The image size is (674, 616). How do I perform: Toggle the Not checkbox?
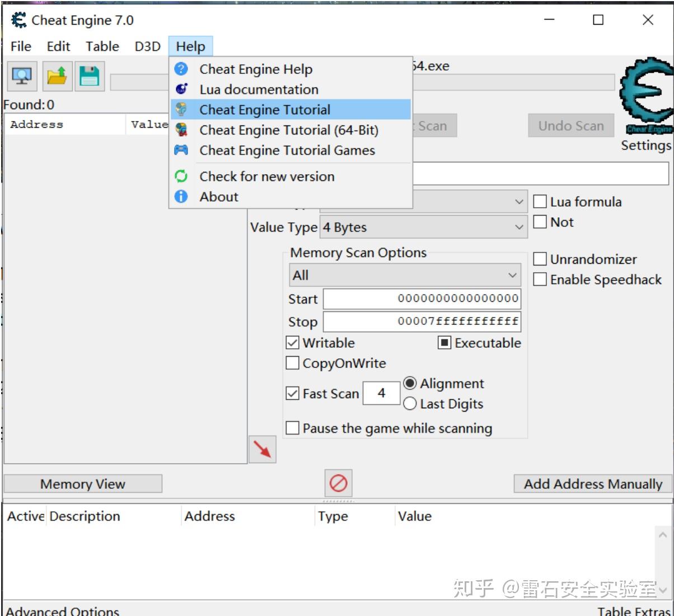point(540,222)
